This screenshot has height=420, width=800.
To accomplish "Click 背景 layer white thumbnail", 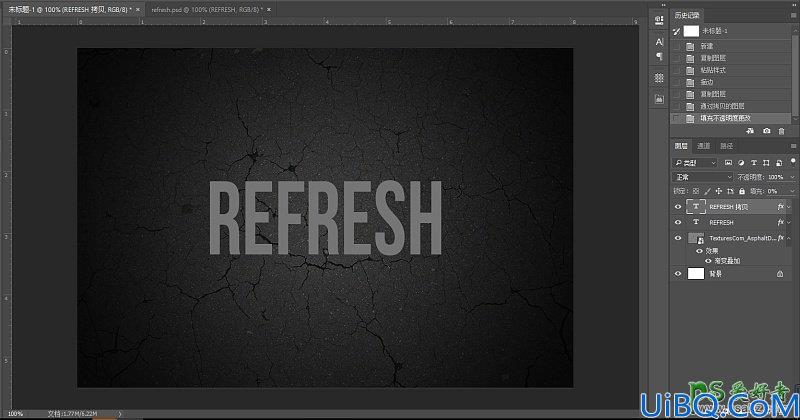I will (x=696, y=274).
